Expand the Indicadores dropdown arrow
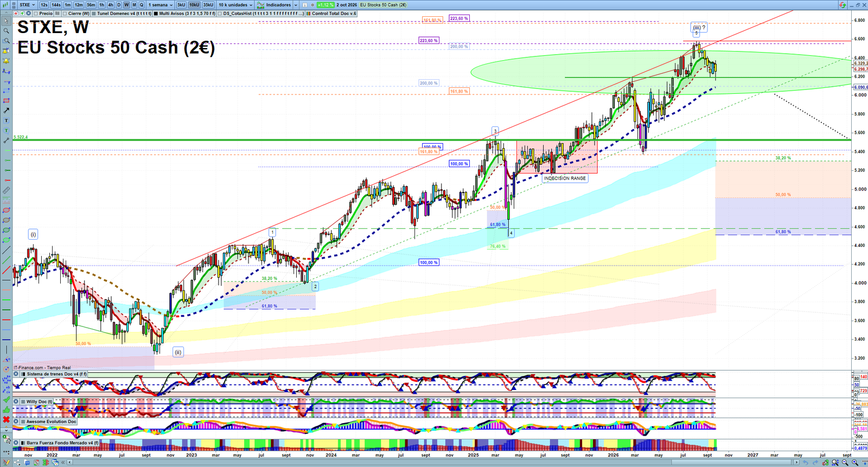This screenshot has height=467, width=868. point(296,5)
